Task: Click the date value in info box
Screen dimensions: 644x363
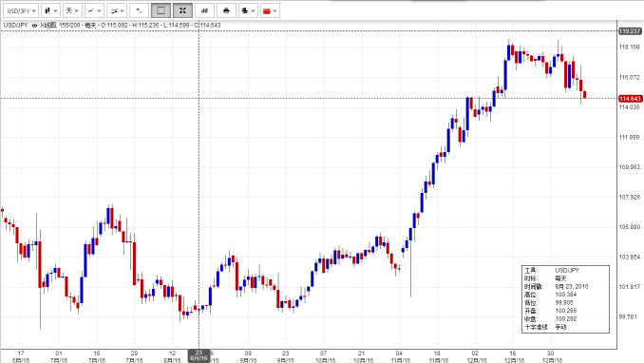Action: pyautogui.click(x=572, y=287)
